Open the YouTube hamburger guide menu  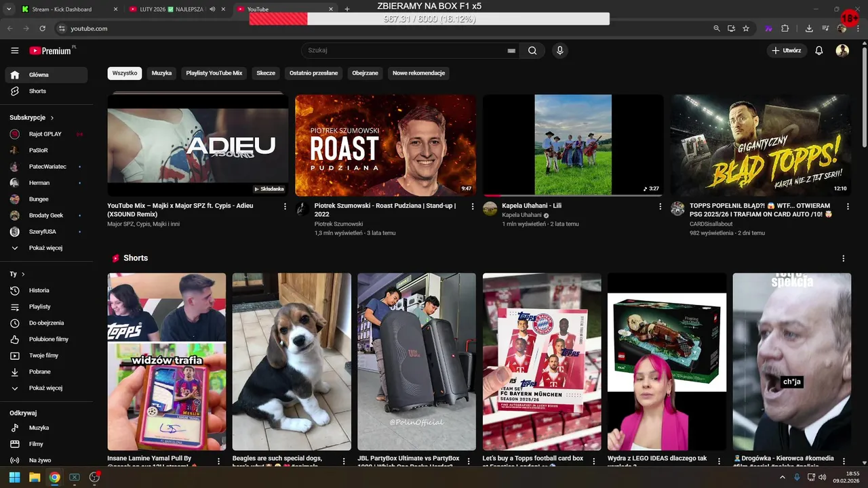[x=14, y=50]
